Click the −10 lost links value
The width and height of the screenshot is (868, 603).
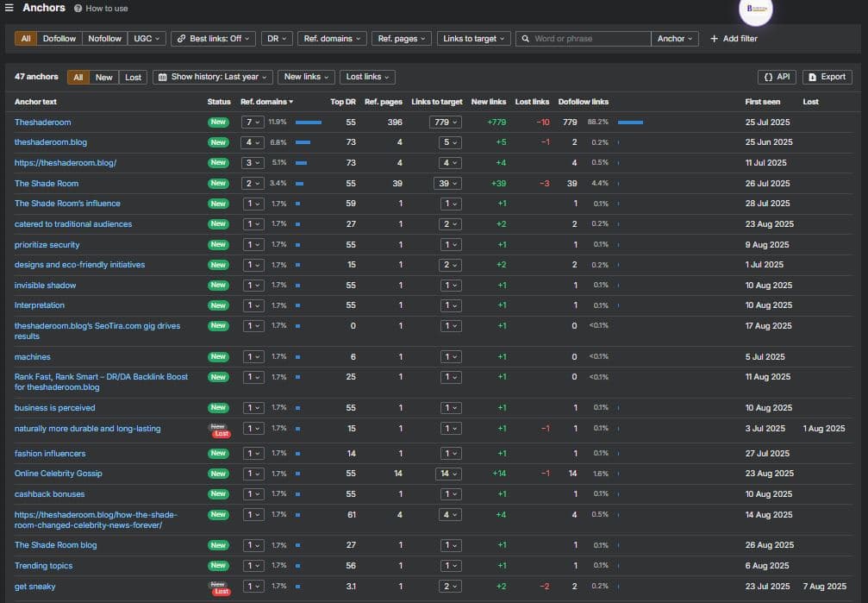pos(543,122)
